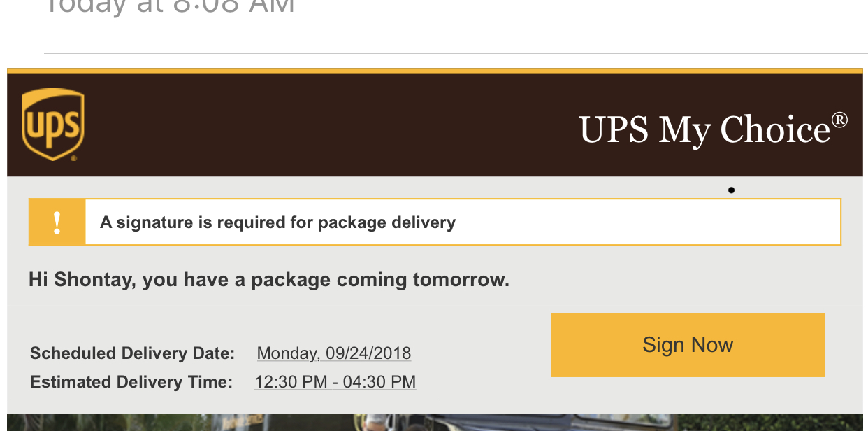Select the Scheduled Delivery Date label

(x=132, y=353)
